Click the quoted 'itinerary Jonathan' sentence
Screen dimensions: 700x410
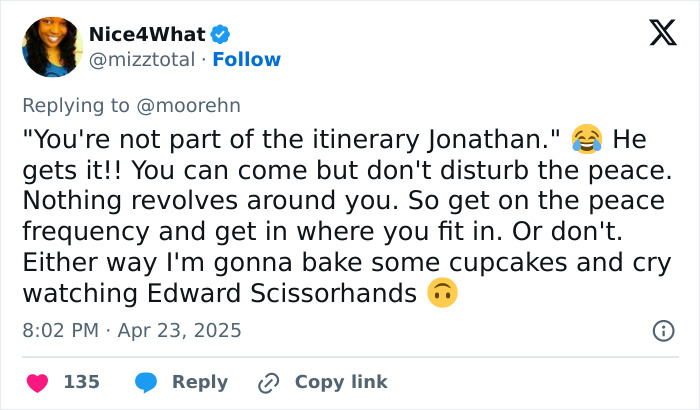pos(290,138)
